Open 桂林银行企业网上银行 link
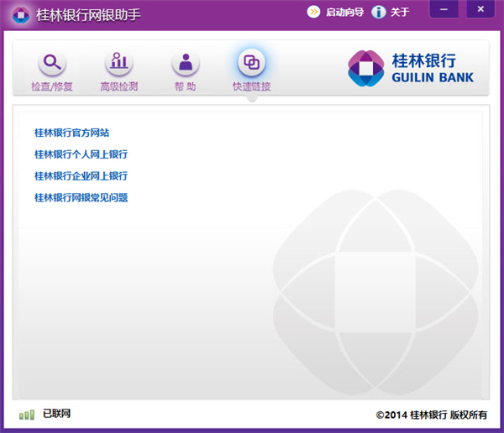The height and width of the screenshot is (433, 504). (81, 175)
